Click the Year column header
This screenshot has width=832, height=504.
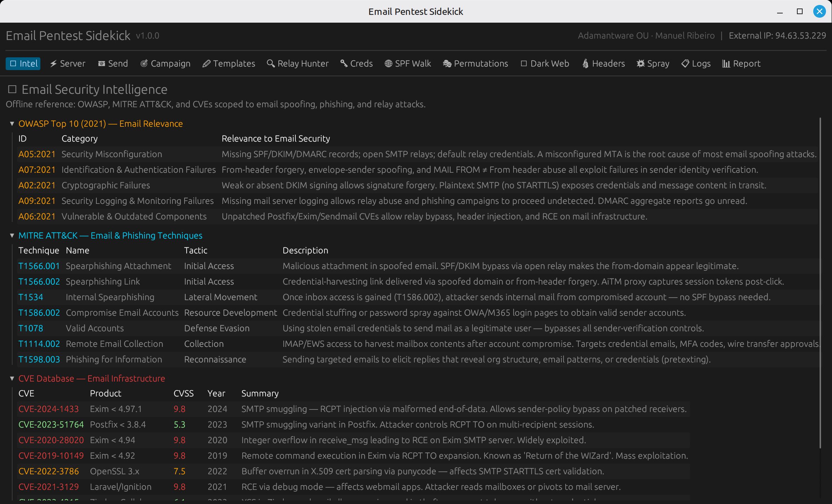[x=216, y=393]
